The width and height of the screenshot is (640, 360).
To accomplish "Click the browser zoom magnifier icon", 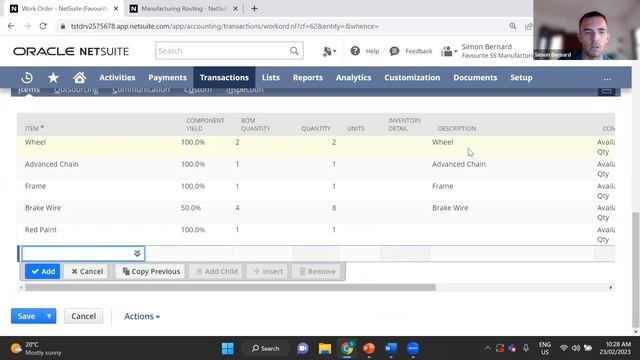I will tap(513, 26).
